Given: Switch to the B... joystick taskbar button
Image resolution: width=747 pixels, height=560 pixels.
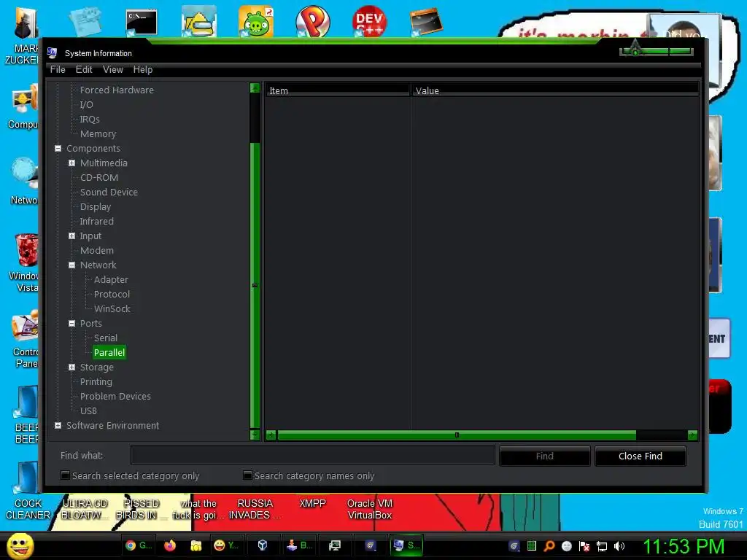Looking at the screenshot, I should (299, 545).
